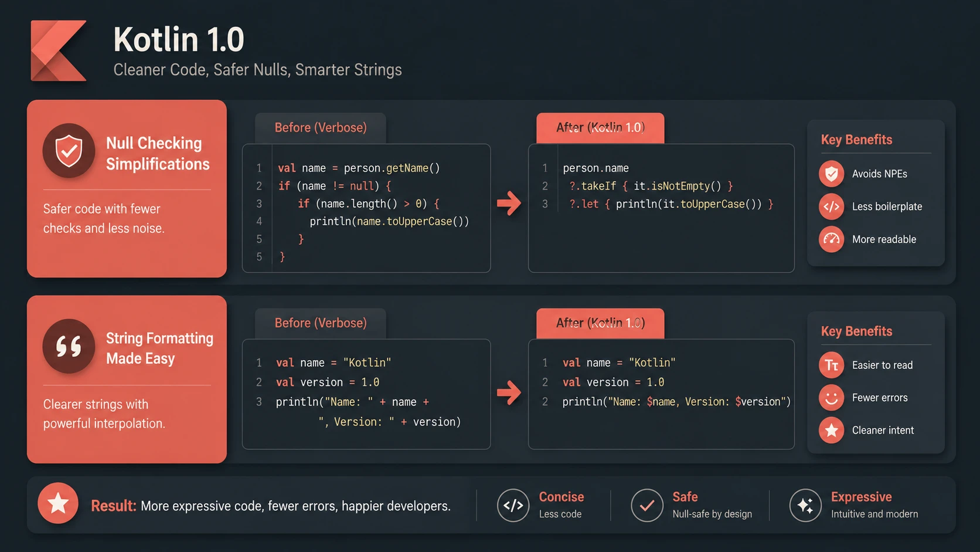Click the quotation marks String Formatting icon
Viewport: 980px width, 552px height.
tap(69, 346)
